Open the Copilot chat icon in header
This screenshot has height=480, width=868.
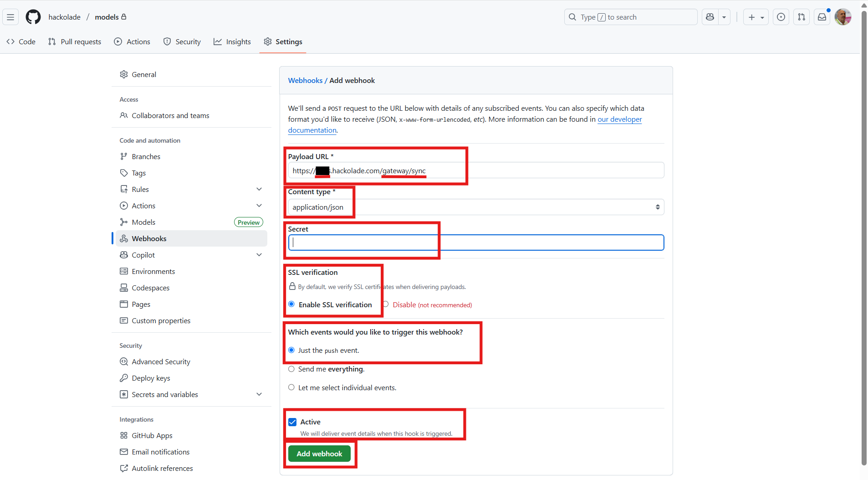[710, 17]
